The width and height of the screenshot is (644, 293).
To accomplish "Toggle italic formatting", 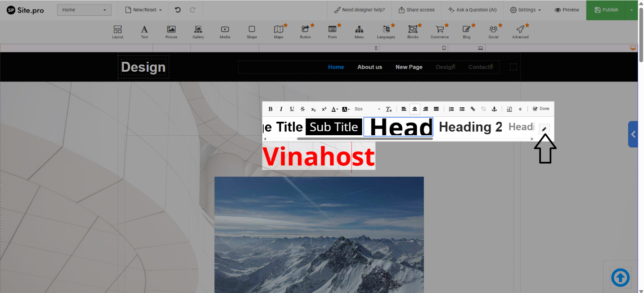I will [281, 109].
